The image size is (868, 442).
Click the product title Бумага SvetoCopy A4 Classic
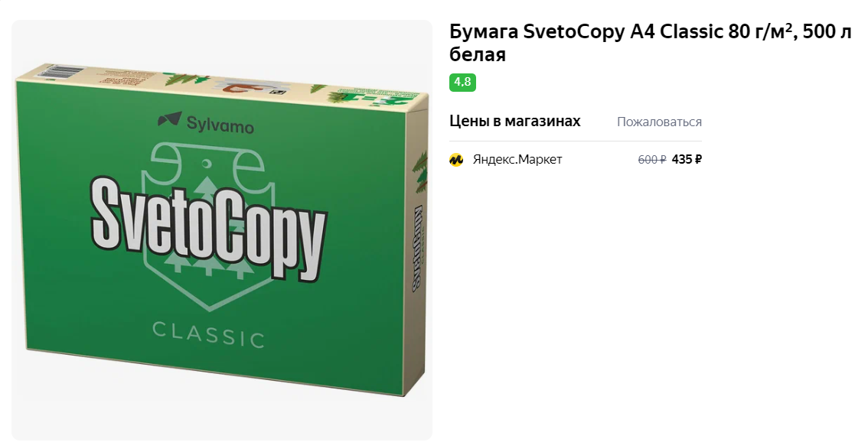point(587,33)
